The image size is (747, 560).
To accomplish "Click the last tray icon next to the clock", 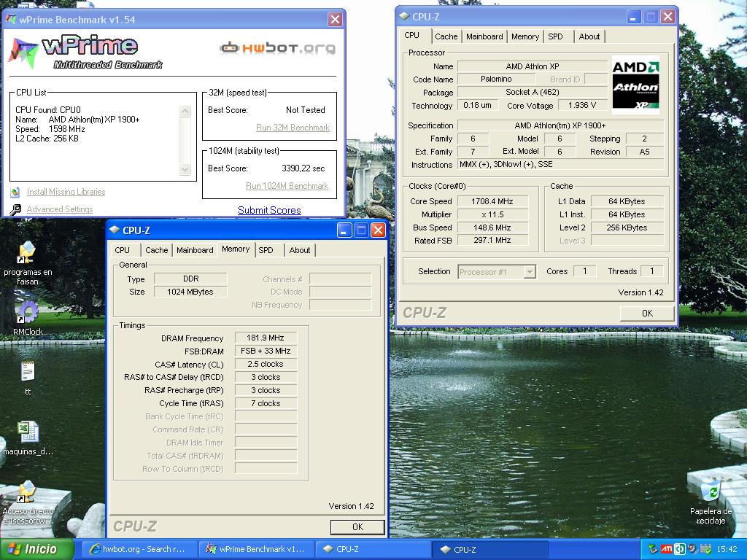I will [705, 549].
